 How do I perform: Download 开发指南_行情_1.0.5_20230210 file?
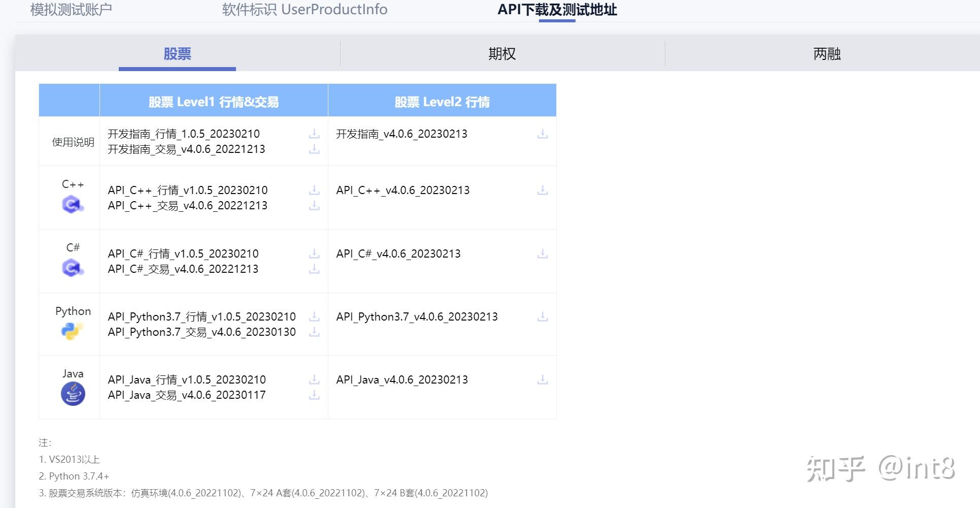pyautogui.click(x=314, y=134)
